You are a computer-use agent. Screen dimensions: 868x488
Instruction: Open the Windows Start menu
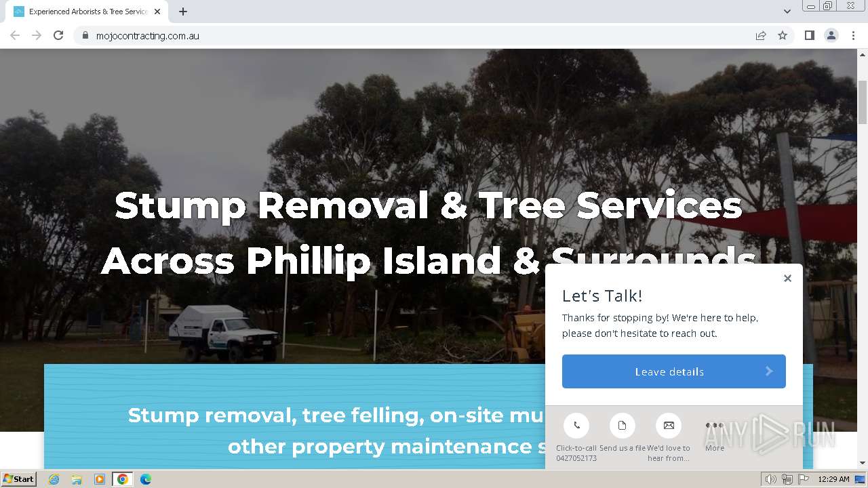[18, 479]
